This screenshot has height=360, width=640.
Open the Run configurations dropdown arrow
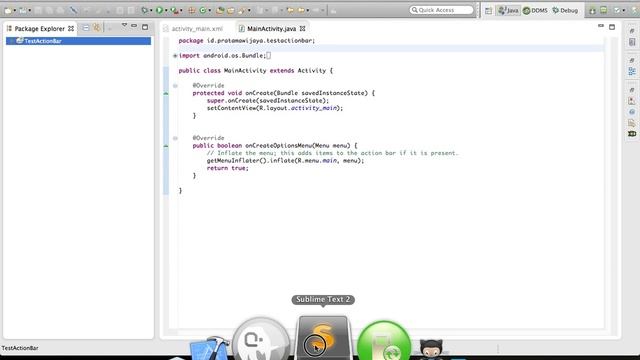166,11
